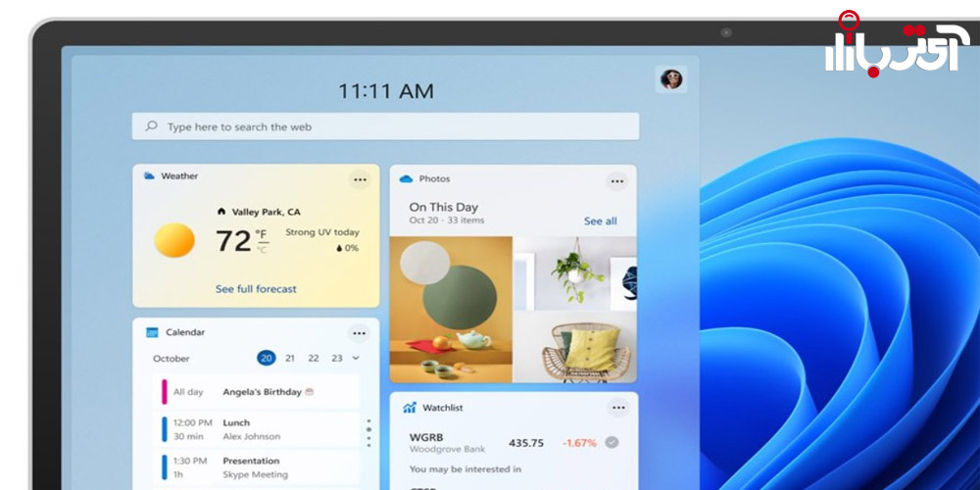Open See full forecast link
Screen dimensions: 980x490
pos(256,289)
